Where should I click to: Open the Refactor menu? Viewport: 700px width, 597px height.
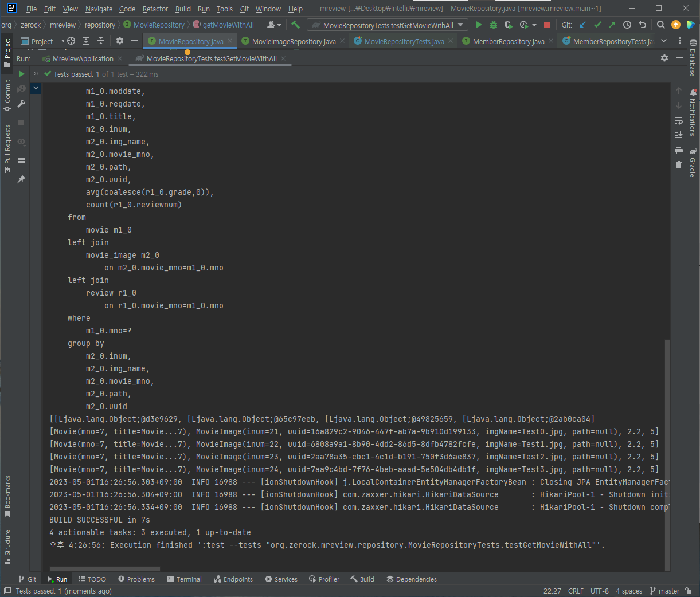pyautogui.click(x=155, y=9)
